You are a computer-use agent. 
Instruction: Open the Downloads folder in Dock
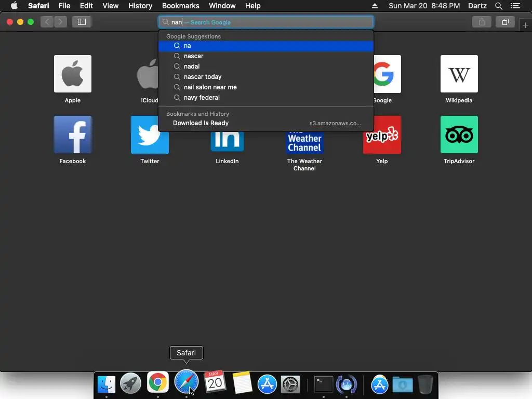(x=403, y=385)
